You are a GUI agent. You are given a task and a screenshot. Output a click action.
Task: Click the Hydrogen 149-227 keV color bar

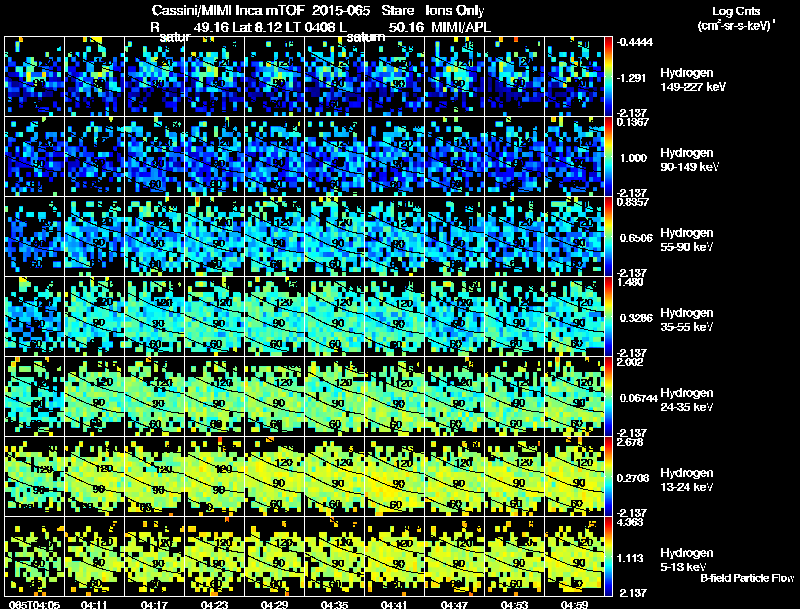pos(608,77)
